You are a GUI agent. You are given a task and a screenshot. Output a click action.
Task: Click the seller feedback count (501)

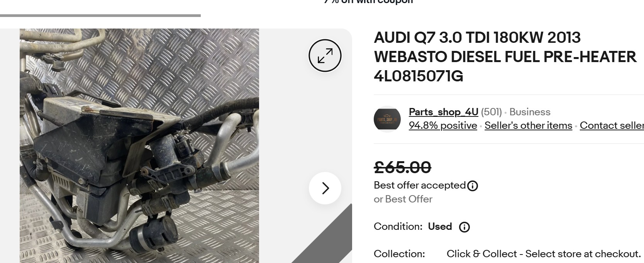[x=491, y=112]
